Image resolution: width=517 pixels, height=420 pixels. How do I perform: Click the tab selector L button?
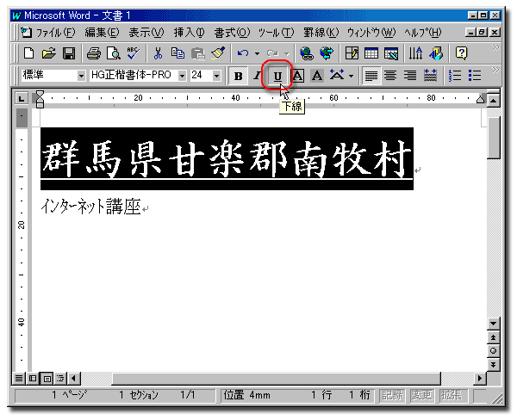(22, 98)
